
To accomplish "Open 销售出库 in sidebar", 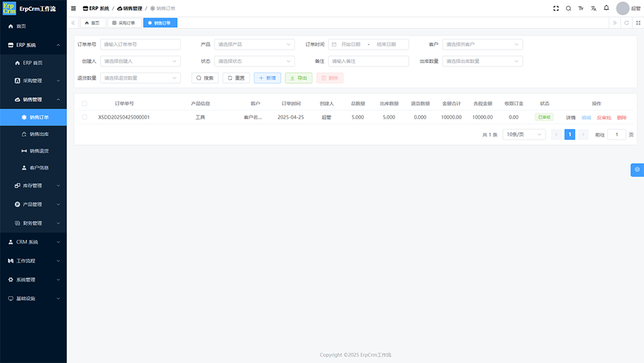I will tap(33, 134).
